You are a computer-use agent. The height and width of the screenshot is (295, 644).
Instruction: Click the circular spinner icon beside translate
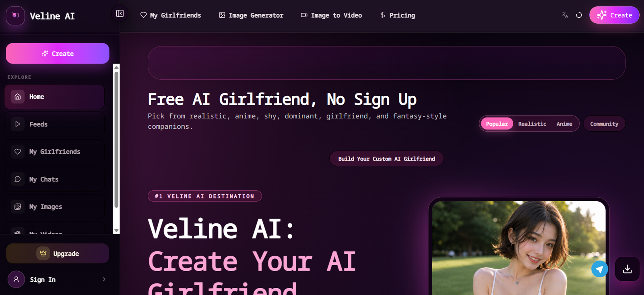tap(579, 15)
